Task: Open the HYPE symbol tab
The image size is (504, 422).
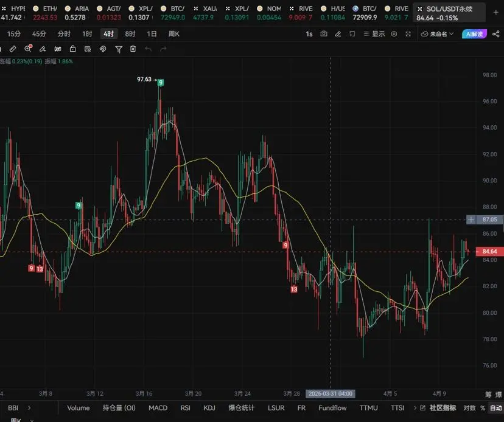Action: [x=13, y=13]
